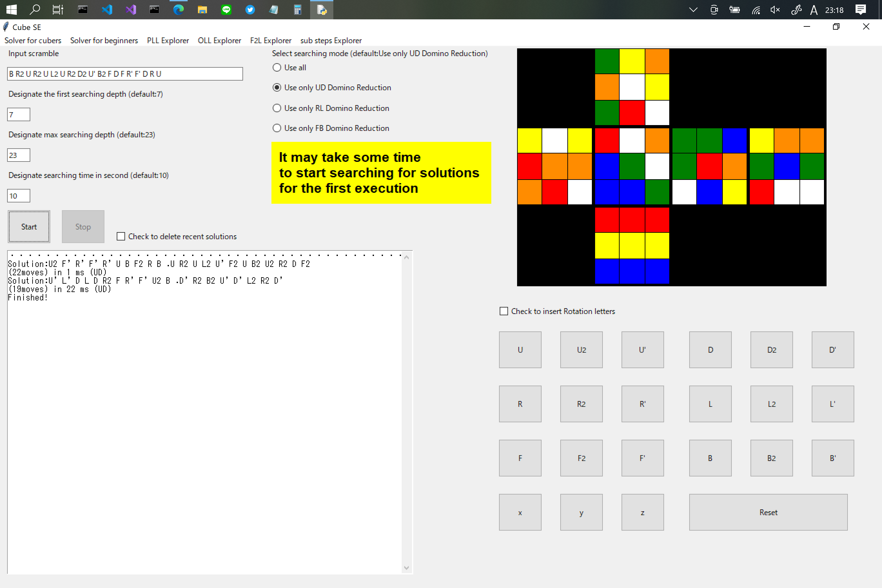Viewport: 882px width, 588px height.
Task: Open File Explorer from the taskbar
Action: coord(202,10)
